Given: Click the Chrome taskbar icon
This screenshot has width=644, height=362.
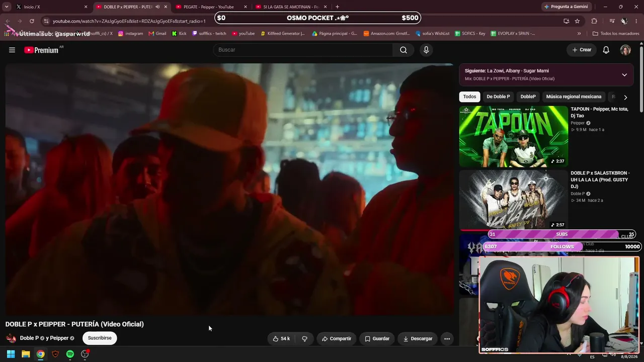Looking at the screenshot, I should 40,354.
